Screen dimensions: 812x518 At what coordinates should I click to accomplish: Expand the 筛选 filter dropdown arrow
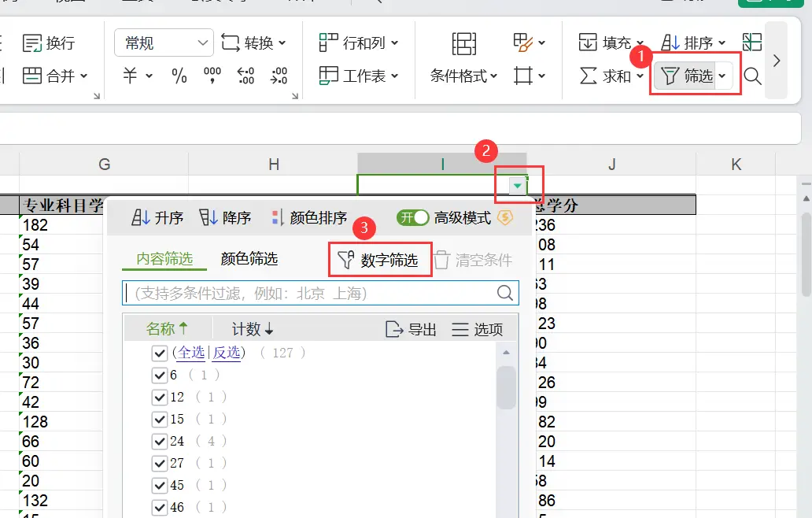[722, 76]
